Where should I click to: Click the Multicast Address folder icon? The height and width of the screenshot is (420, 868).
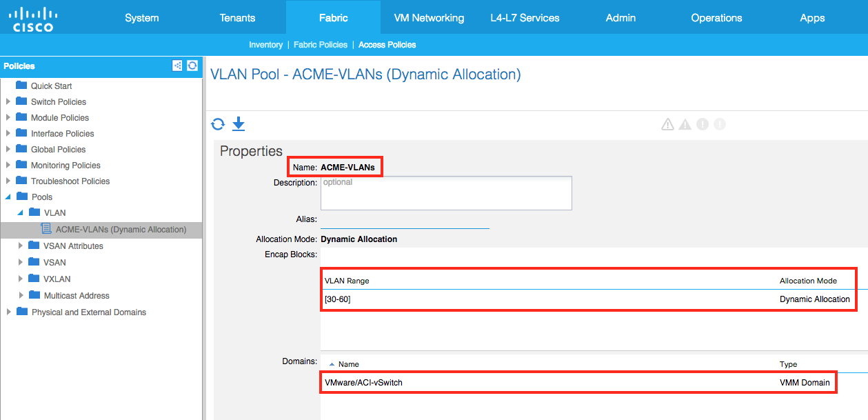tap(34, 295)
